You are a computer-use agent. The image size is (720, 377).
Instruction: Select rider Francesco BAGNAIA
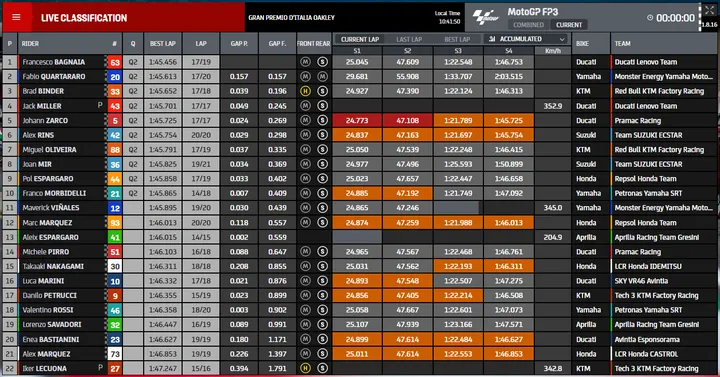tap(53, 62)
